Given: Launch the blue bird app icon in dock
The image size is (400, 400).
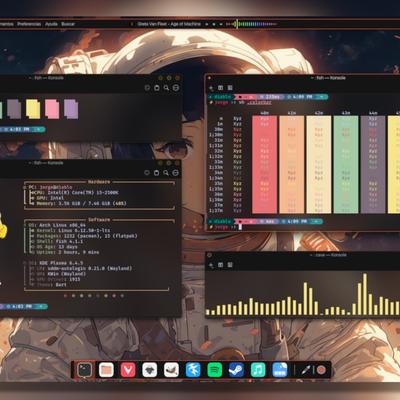Looking at the screenshot, I should 193,370.
